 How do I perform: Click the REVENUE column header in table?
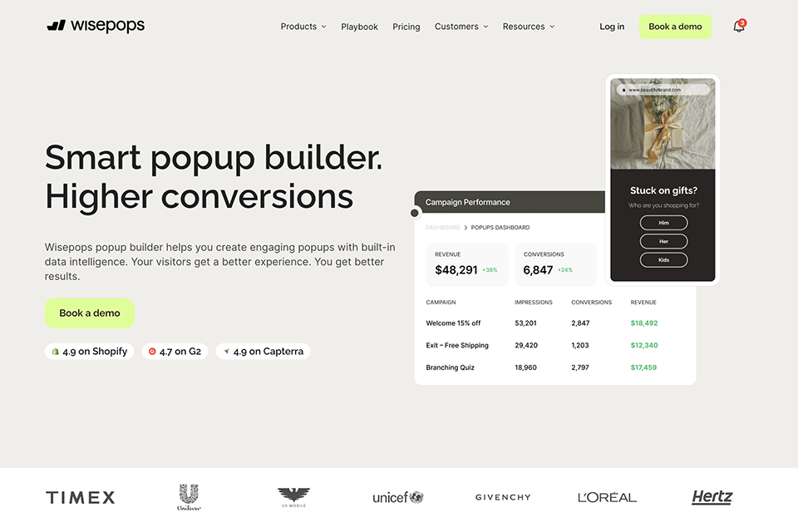coord(643,303)
